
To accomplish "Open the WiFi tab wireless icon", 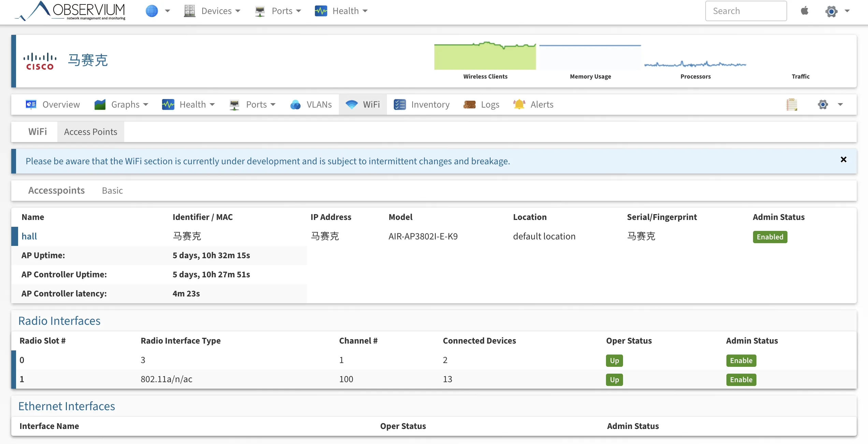I will tap(352, 105).
